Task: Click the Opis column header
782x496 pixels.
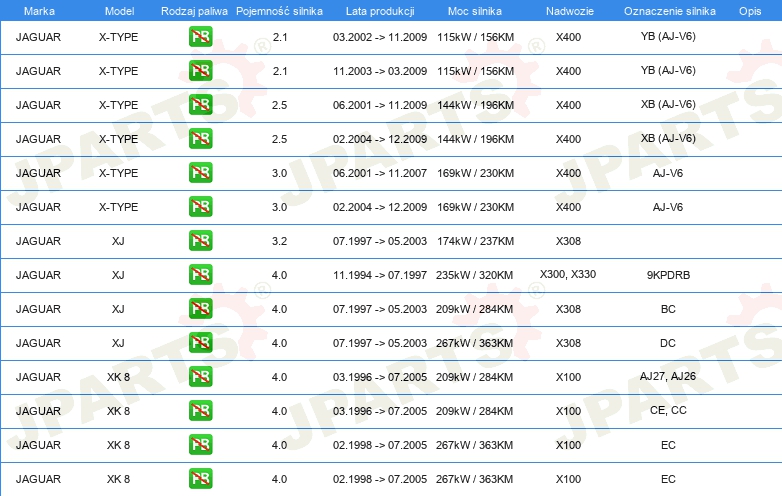Action: coord(749,9)
